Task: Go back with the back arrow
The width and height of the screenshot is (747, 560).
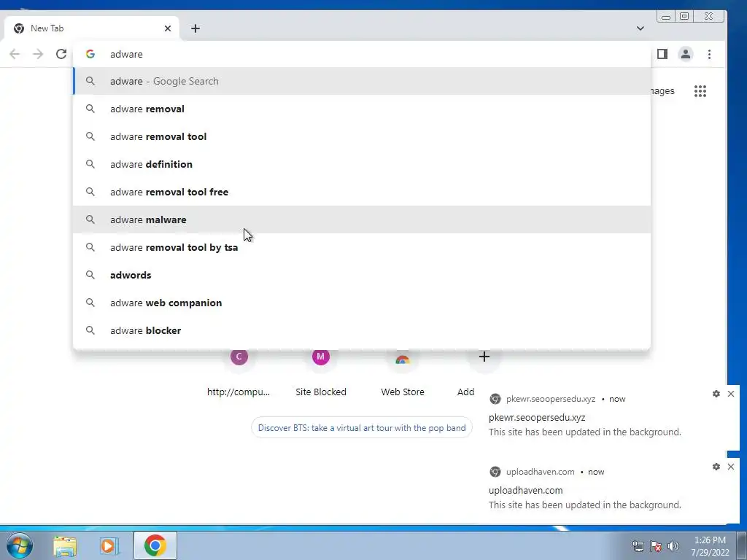Action: pyautogui.click(x=15, y=54)
